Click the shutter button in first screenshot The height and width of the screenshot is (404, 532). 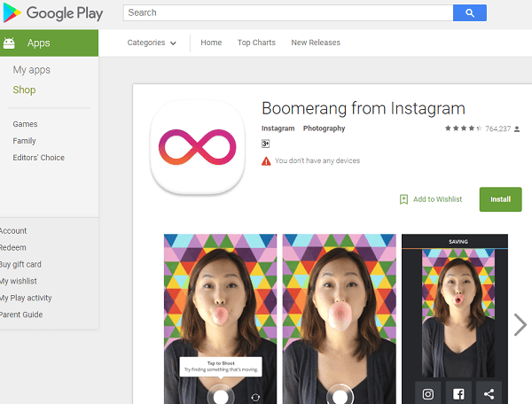pos(221,394)
